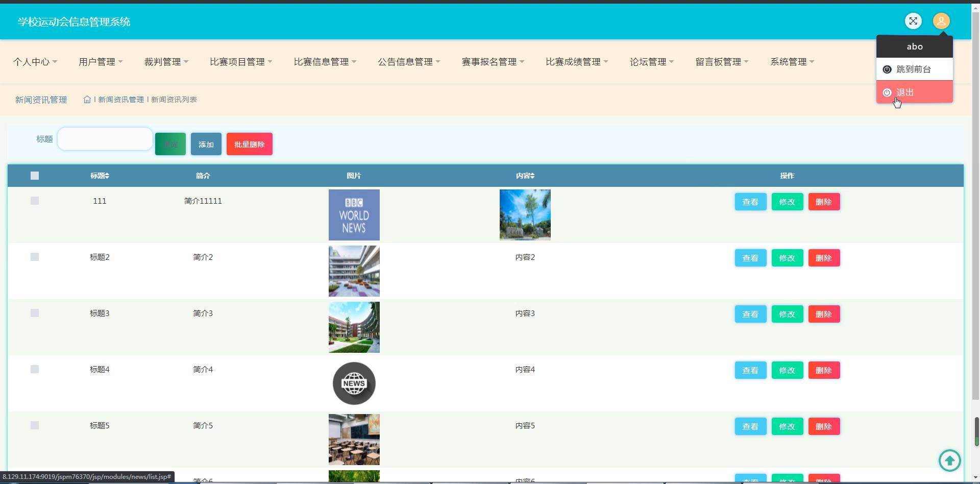Click 查看 for row 标题4
This screenshot has width=980, height=484.
pyautogui.click(x=750, y=370)
